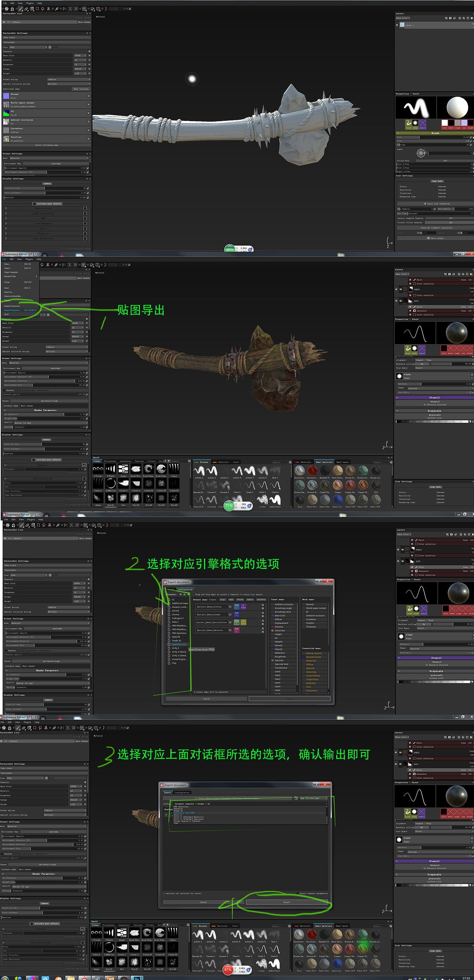
Task: Click the brush Angle dial
Action: point(421,153)
